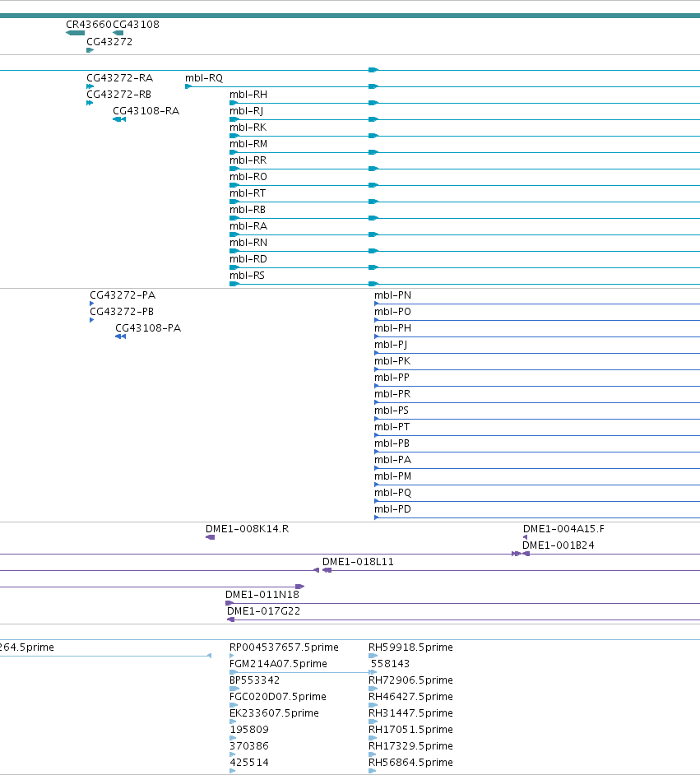Select the CG43272-RA transcript
Screen dimensions: 700x775
120,77
